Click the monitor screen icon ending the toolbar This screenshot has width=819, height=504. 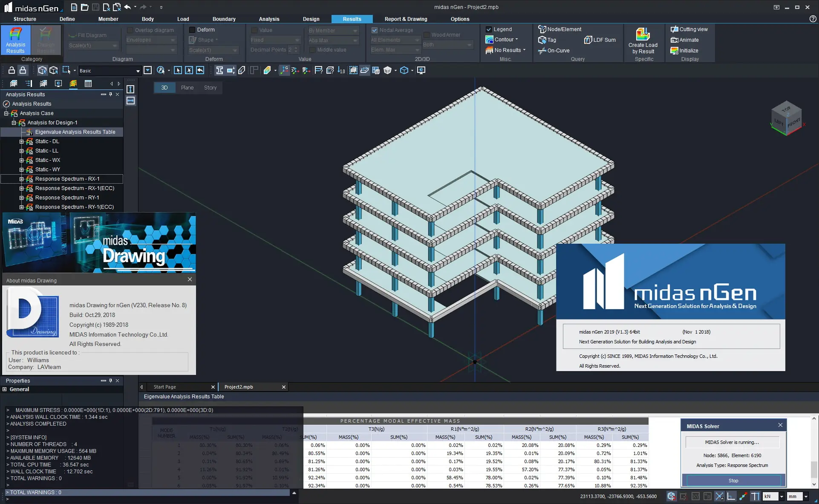[x=421, y=70]
